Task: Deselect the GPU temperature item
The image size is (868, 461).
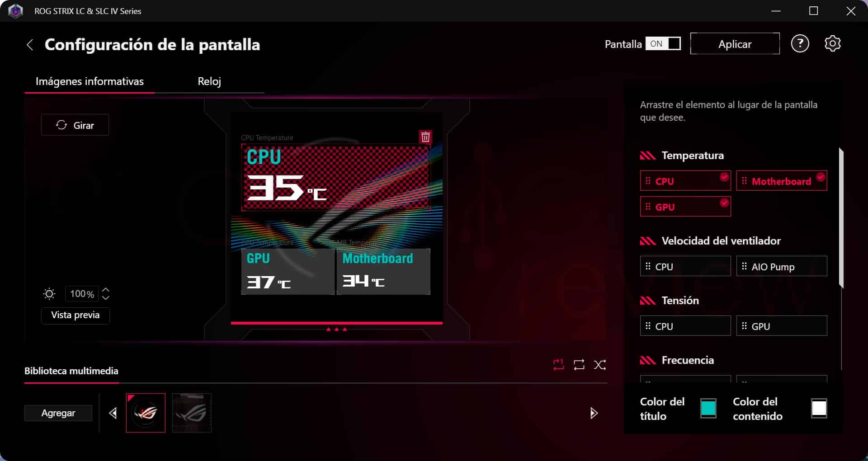Action: click(685, 207)
